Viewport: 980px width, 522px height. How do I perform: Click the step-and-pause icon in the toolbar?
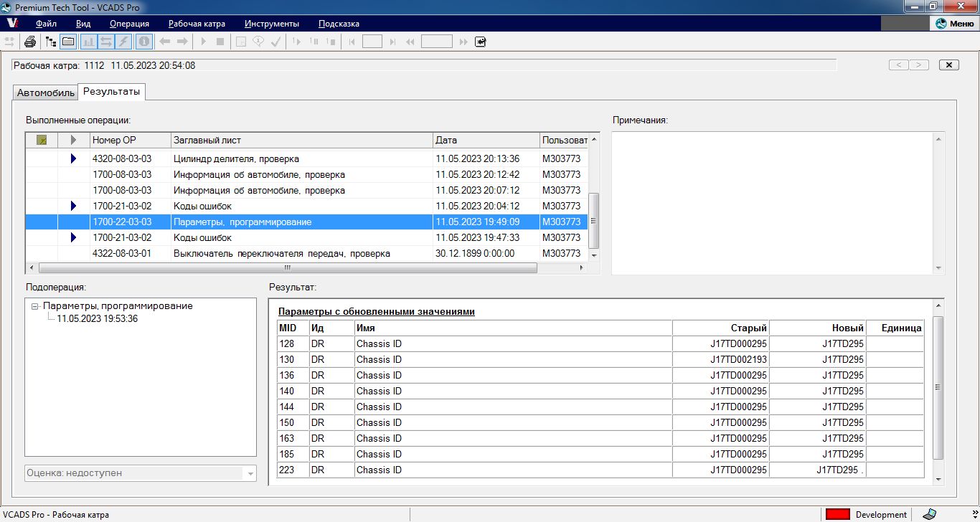click(314, 42)
